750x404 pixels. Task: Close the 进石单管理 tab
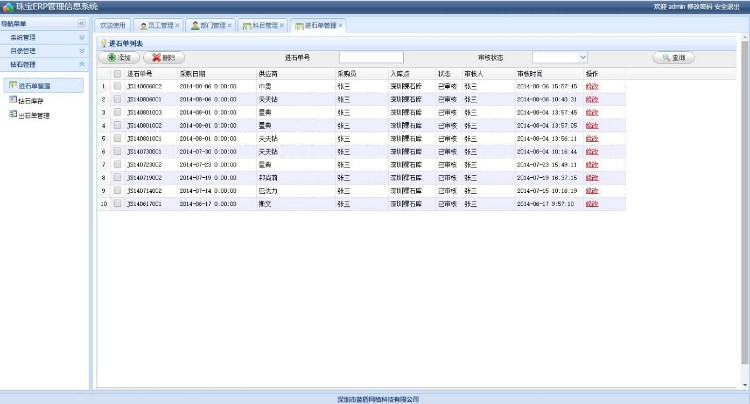coord(340,25)
